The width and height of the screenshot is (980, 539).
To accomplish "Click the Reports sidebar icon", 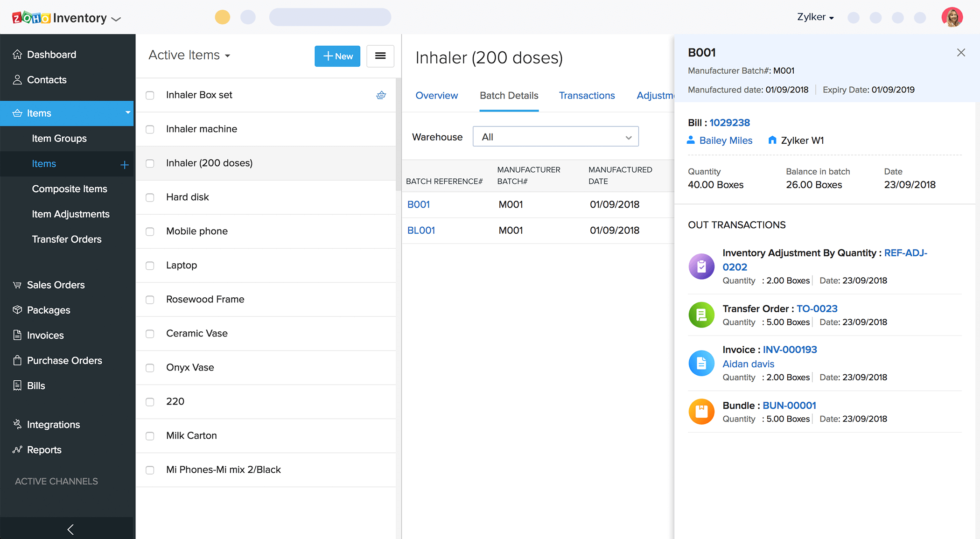I will point(17,449).
